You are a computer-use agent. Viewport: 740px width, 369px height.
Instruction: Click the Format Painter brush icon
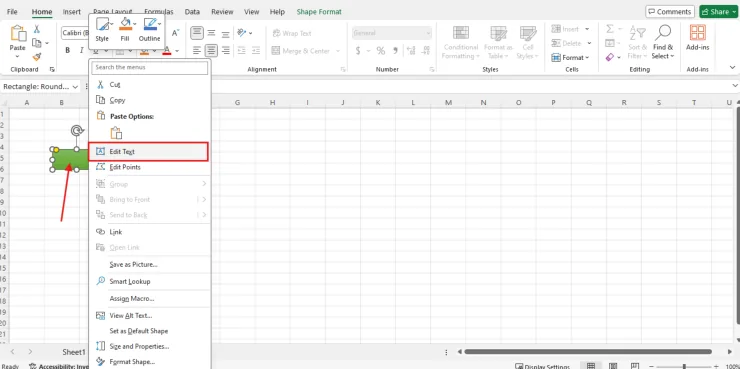[36, 57]
